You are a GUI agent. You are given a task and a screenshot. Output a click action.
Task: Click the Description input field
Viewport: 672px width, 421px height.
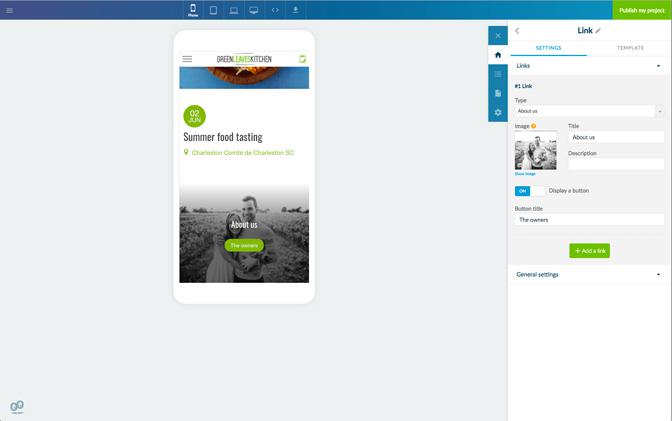pyautogui.click(x=615, y=164)
